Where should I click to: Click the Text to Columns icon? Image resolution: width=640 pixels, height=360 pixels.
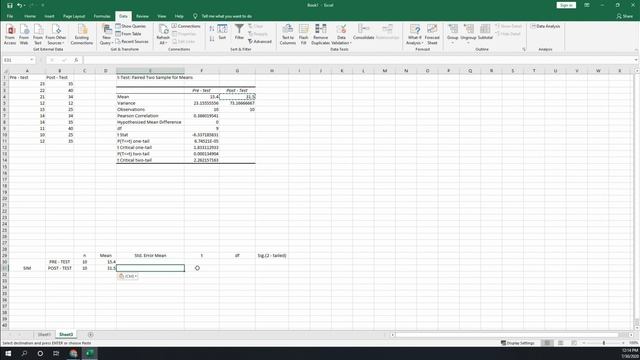click(x=288, y=34)
